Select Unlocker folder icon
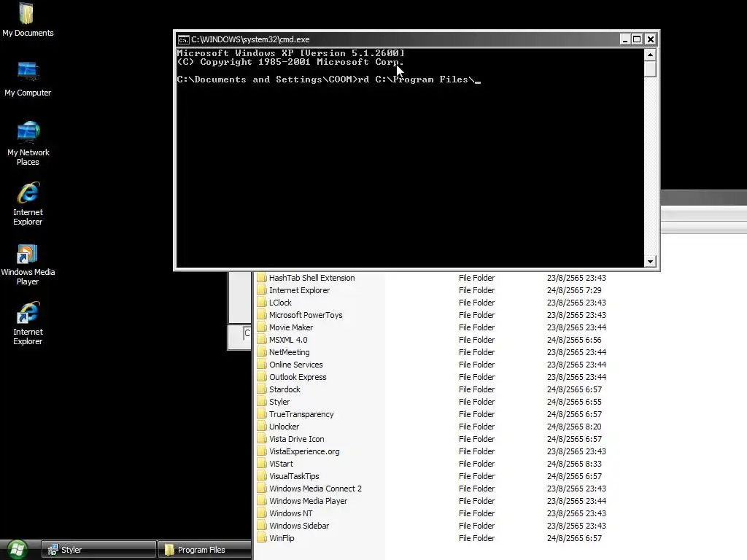Screen dimensions: 747x560 point(262,426)
